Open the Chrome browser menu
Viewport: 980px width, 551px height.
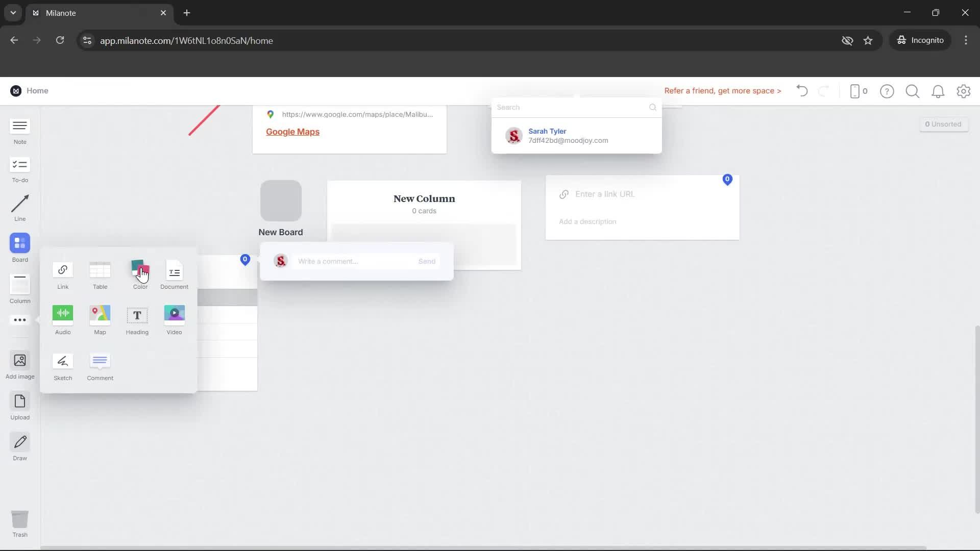click(965, 40)
